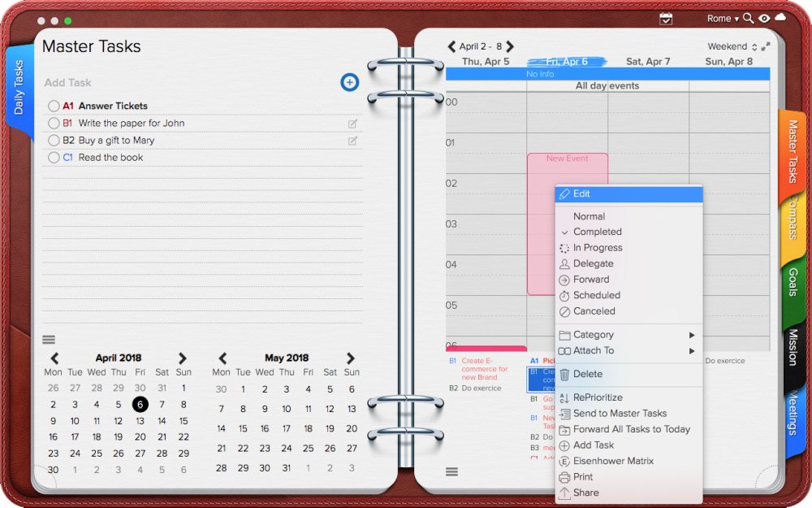Screen dimensions: 812x508
Task: Choose Share from the context menu
Action: (x=628, y=493)
